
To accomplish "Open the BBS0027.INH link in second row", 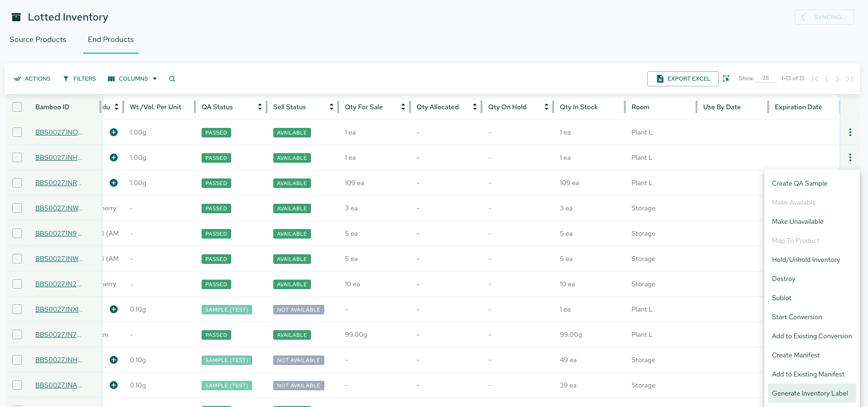I will (x=59, y=157).
